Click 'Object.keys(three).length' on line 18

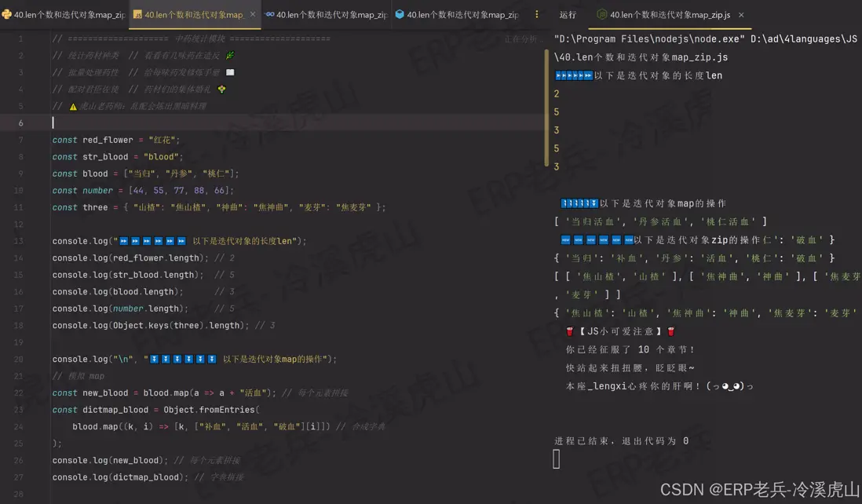[x=177, y=325]
